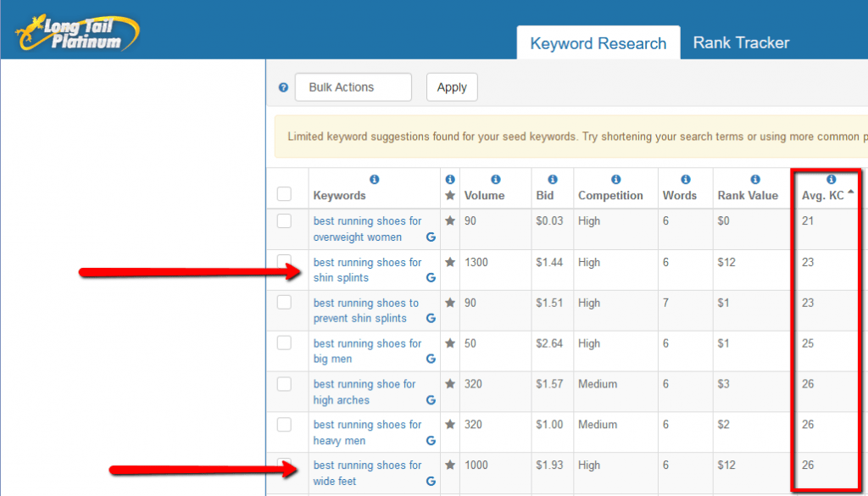This screenshot has width=868, height=496.
Task: Star the 'heavy men' keyword row
Action: tap(450, 425)
